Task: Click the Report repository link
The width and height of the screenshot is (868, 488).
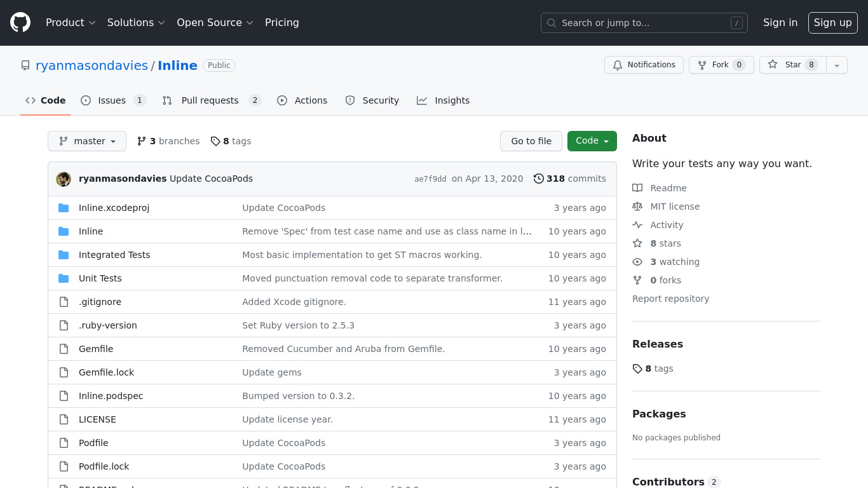Action: point(670,299)
